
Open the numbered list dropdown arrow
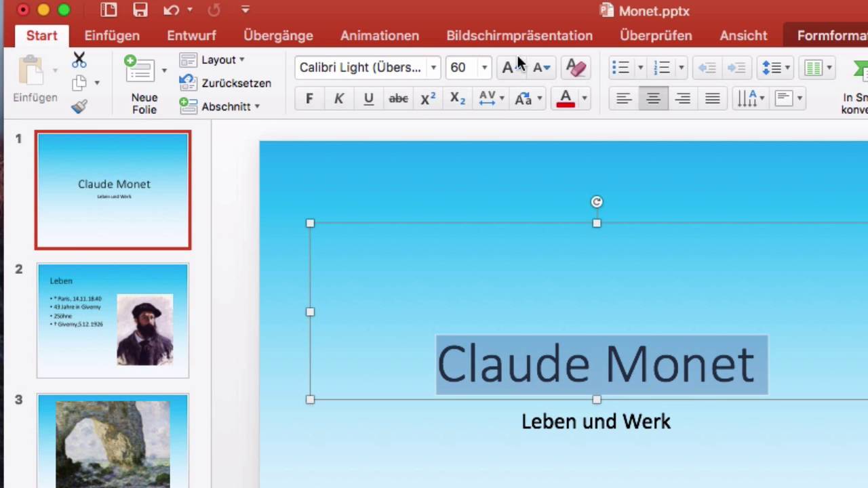(x=681, y=68)
